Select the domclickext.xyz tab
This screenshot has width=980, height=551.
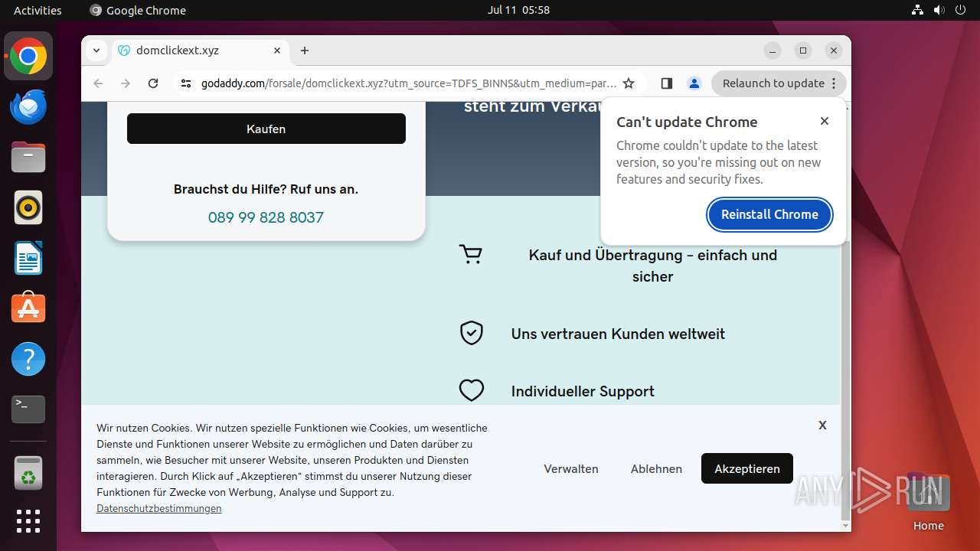(201, 51)
